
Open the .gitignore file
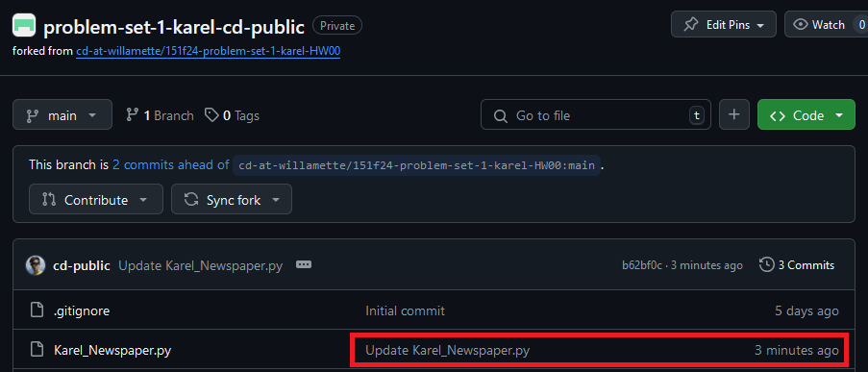[x=82, y=310]
